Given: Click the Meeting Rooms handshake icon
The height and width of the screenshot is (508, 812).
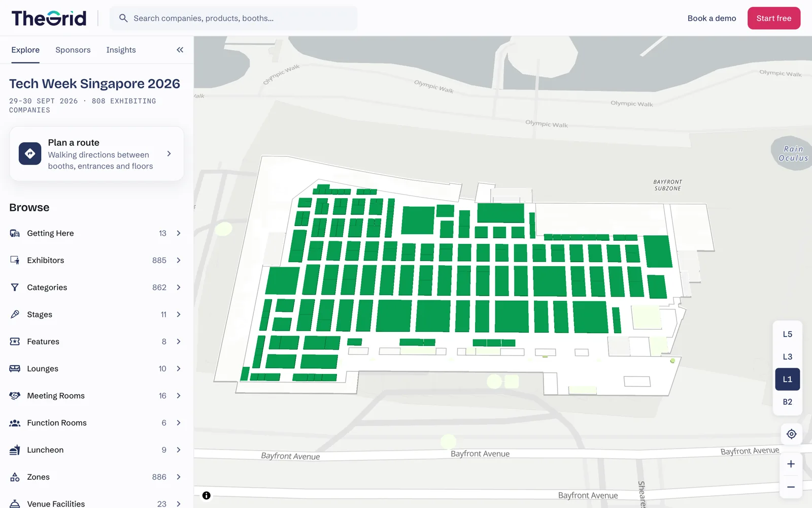Looking at the screenshot, I should [15, 396].
